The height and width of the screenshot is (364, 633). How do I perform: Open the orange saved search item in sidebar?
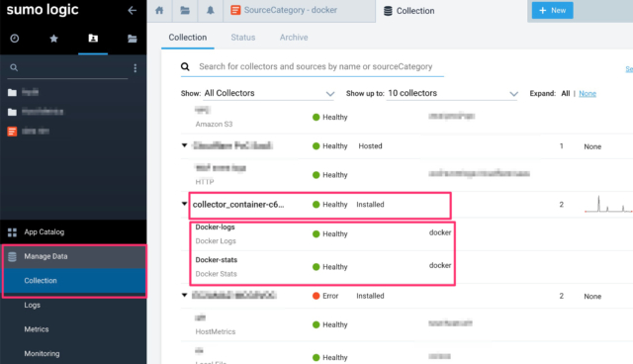12,132
